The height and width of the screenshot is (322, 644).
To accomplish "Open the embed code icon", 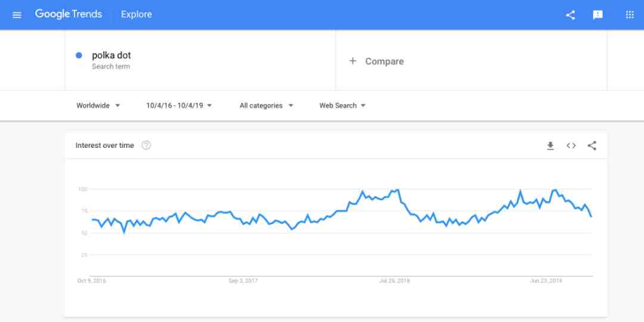I will 571,145.
